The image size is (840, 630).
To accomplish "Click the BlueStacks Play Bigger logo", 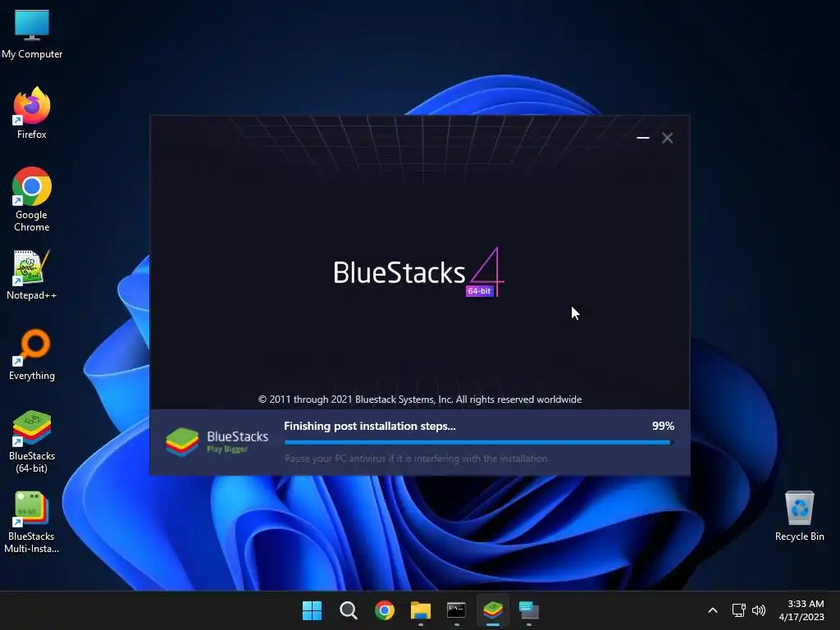I will pyautogui.click(x=217, y=442).
